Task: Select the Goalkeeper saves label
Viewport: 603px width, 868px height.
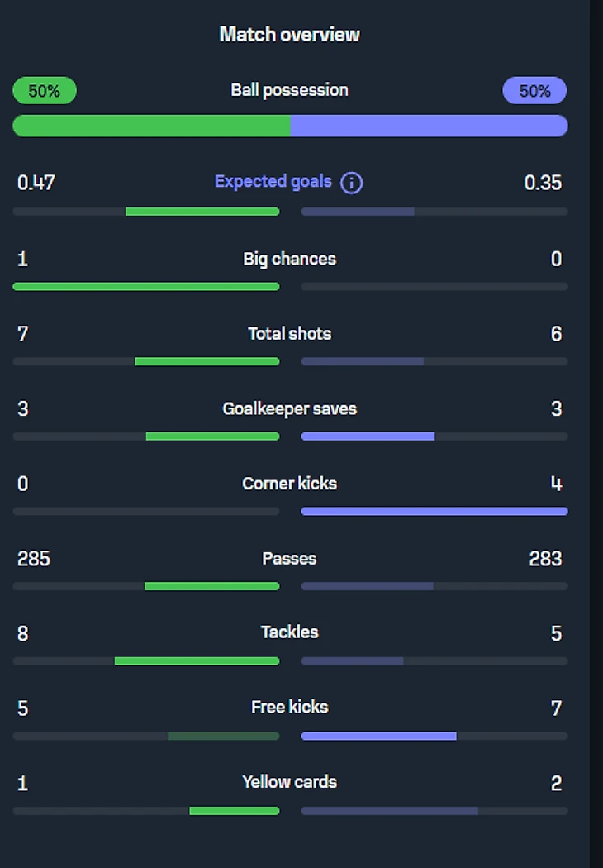Action: point(289,409)
